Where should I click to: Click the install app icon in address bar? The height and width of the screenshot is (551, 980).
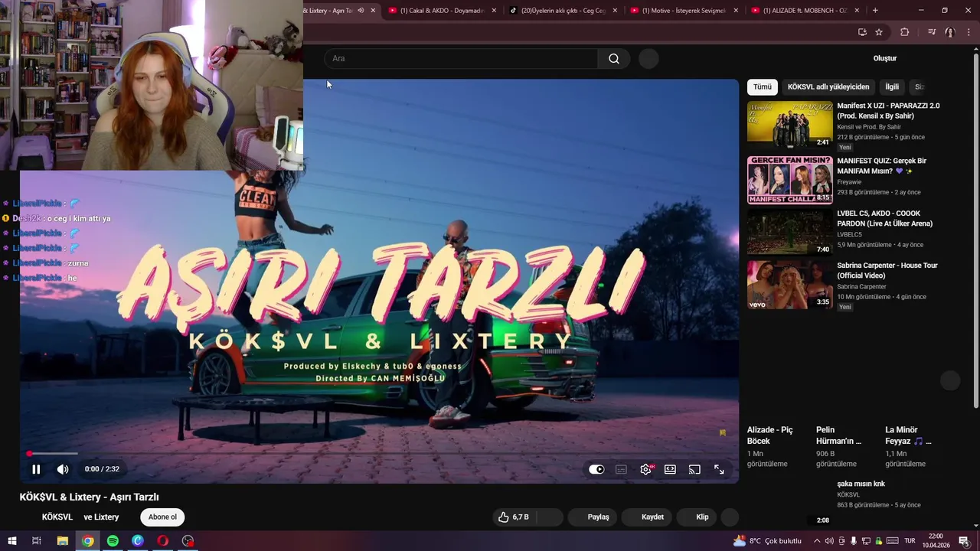tap(862, 32)
